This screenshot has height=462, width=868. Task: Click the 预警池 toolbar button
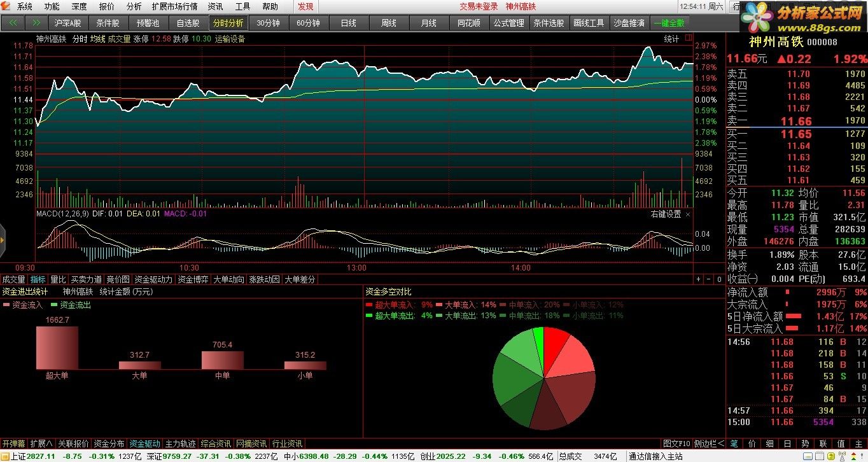[148, 23]
